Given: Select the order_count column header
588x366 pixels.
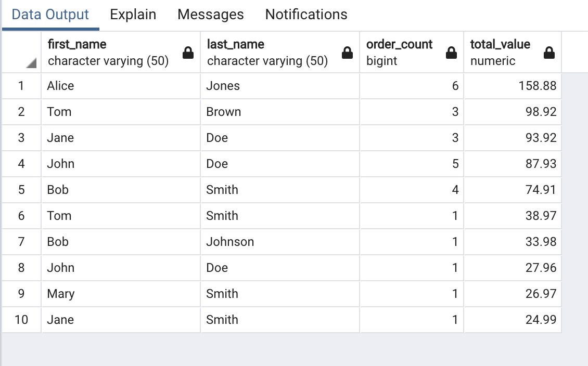Looking at the screenshot, I should [x=412, y=53].
